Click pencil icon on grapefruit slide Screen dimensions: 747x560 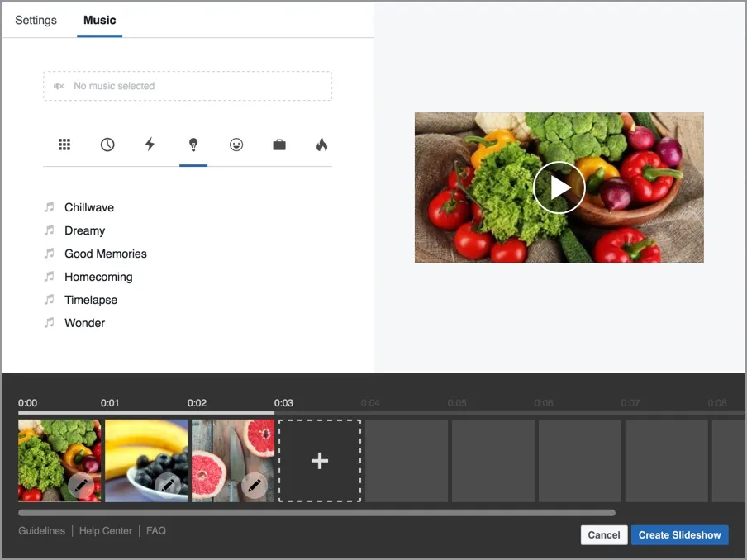point(255,486)
